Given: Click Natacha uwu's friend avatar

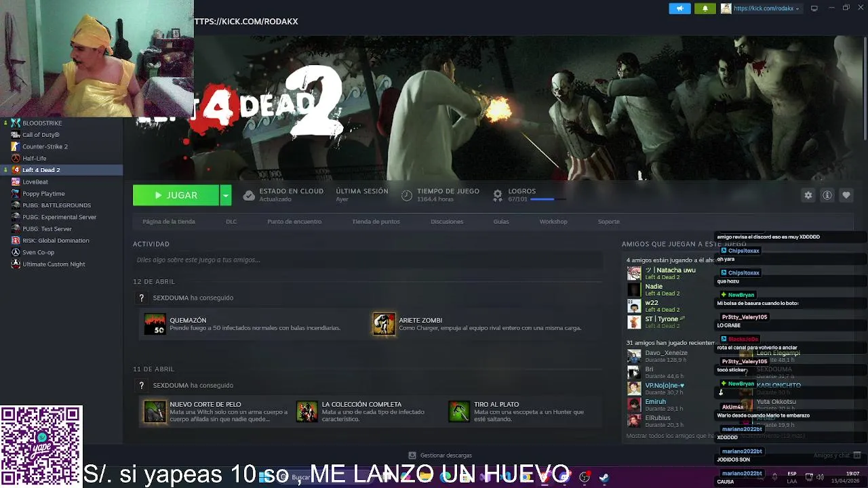Looking at the screenshot, I should (x=634, y=273).
